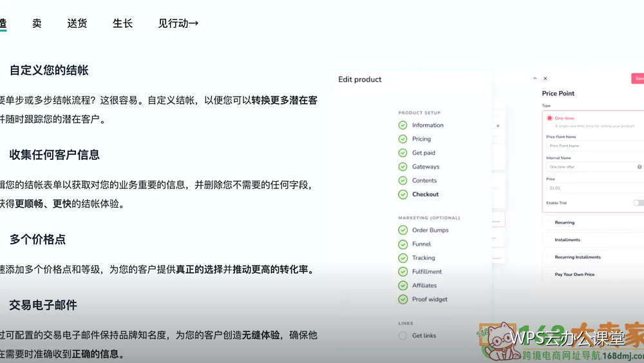644x363 pixels.
Task: Click the Get paid check icon
Action: pos(402,153)
